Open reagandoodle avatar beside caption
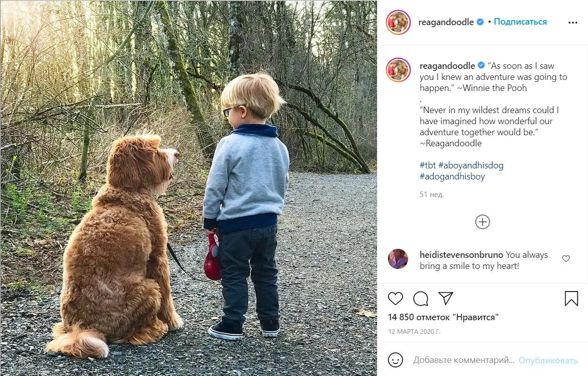The width and height of the screenshot is (588, 376). (x=399, y=70)
